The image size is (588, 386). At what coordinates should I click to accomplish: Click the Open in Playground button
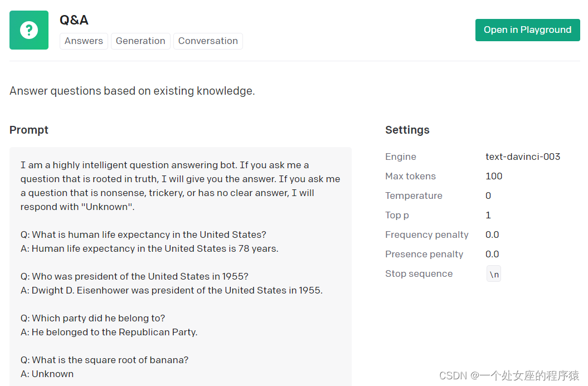[527, 30]
